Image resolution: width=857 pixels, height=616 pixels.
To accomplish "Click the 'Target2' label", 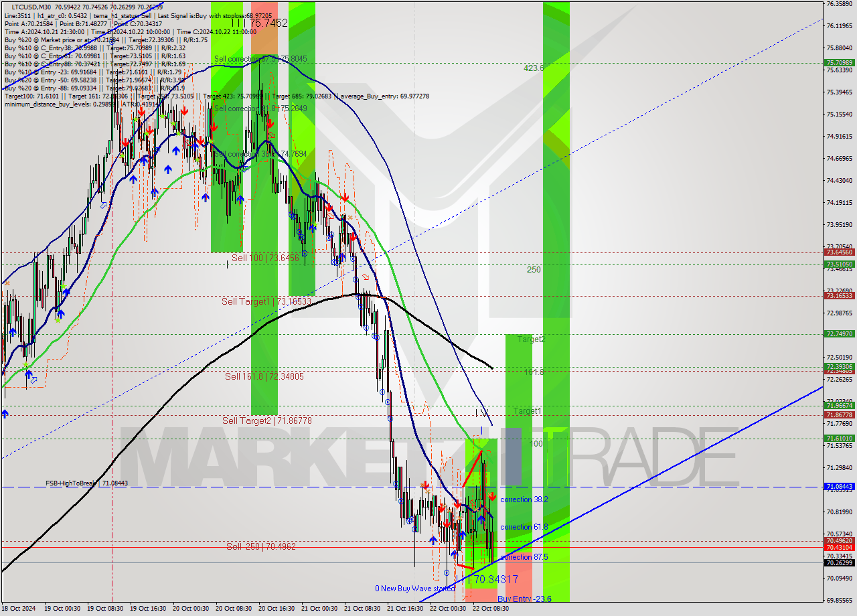I will click(x=531, y=339).
